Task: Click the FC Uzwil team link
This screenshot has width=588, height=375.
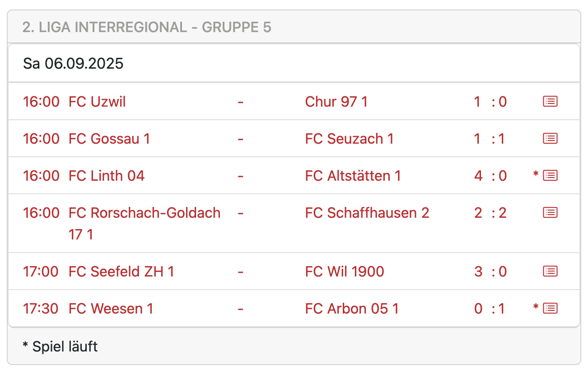Action: (97, 102)
